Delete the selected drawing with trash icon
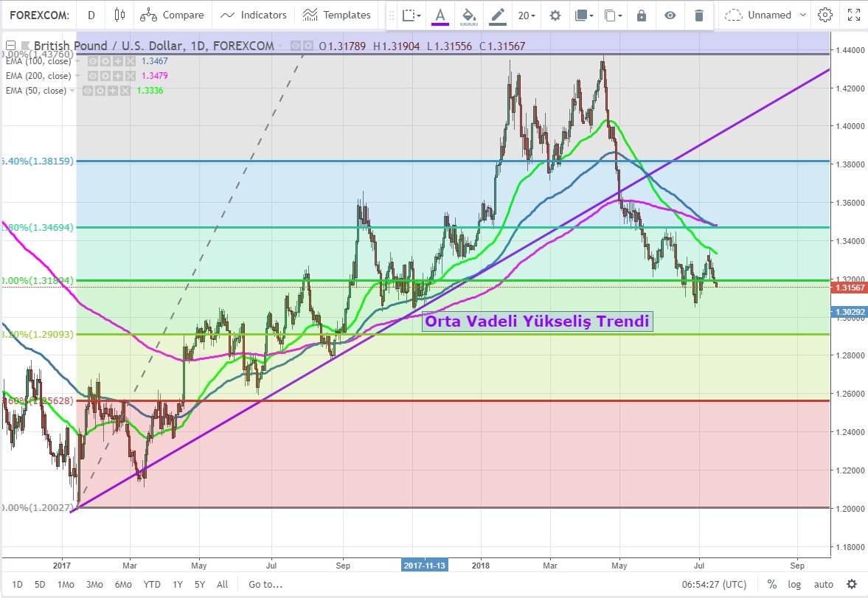 pyautogui.click(x=699, y=15)
